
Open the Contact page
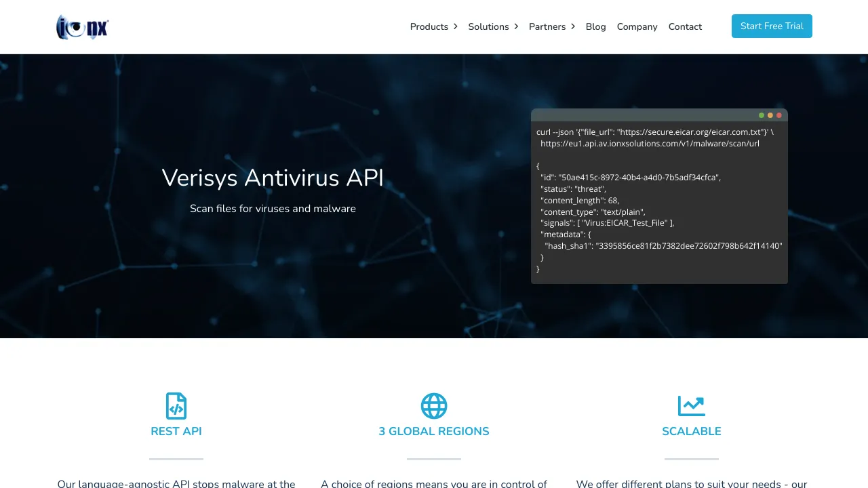click(685, 26)
